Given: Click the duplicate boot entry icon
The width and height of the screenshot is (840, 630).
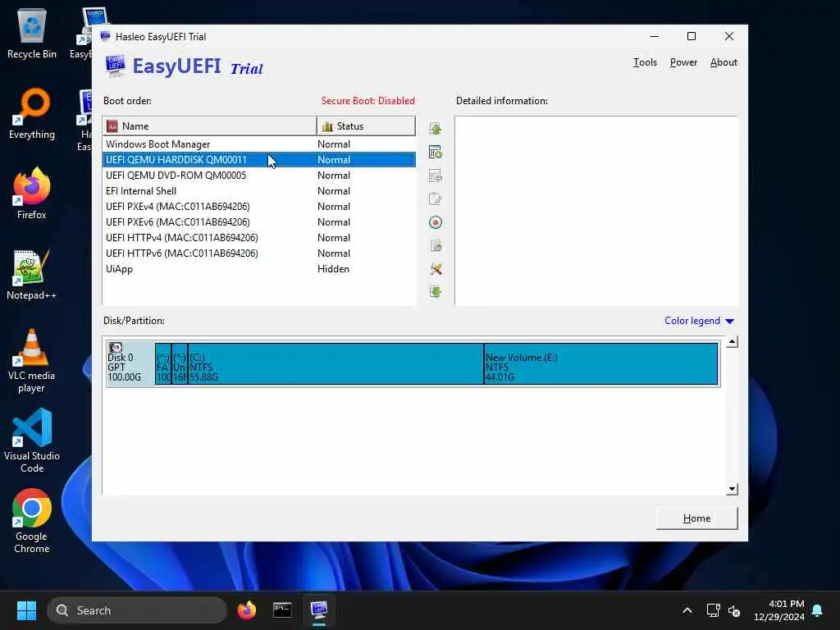Looking at the screenshot, I should (x=435, y=176).
